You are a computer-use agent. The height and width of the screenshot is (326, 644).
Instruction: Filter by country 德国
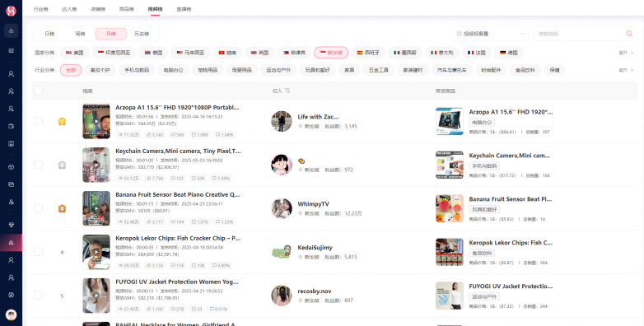(x=508, y=53)
